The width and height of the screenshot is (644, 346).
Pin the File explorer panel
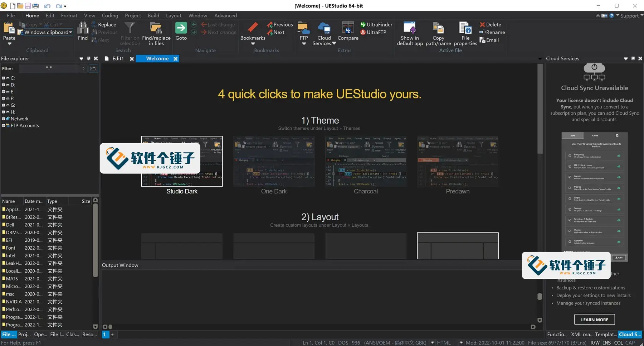point(89,58)
